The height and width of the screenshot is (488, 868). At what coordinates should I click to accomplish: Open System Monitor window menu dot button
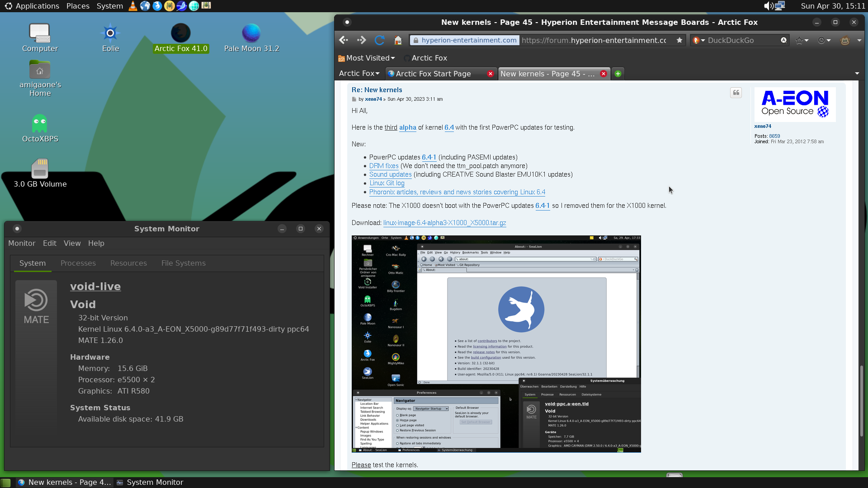pyautogui.click(x=17, y=229)
